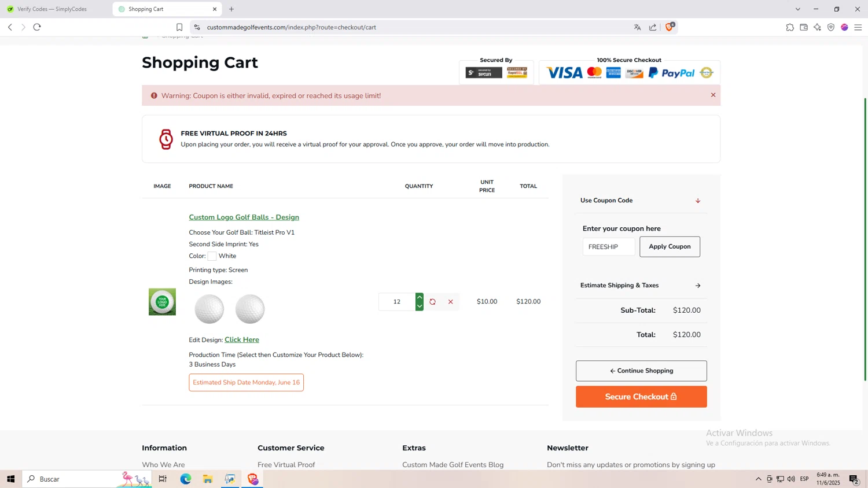Open the notification center icon
868x488 pixels.
pos(854,479)
